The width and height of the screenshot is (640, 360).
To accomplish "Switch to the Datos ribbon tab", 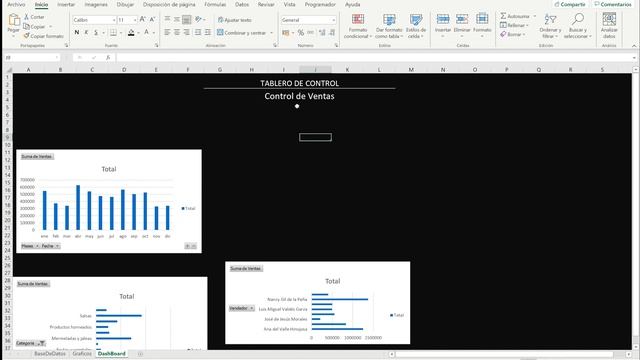I will point(242,4).
